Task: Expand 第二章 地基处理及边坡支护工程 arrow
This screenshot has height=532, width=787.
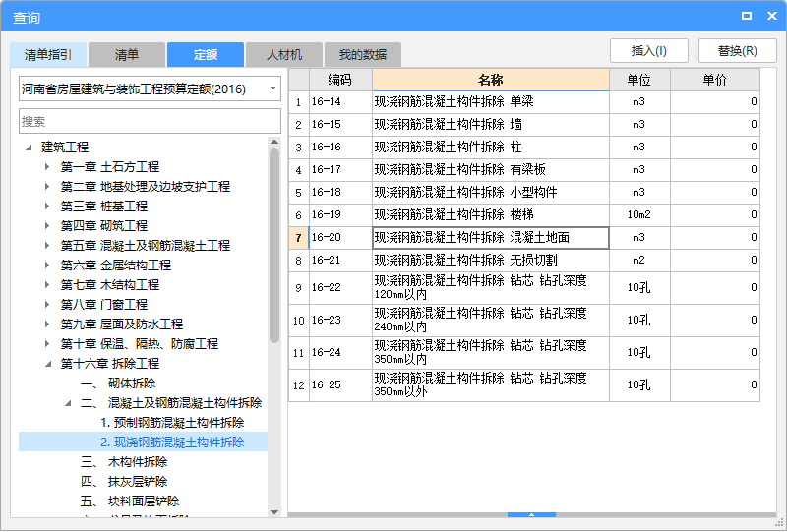Action: coord(47,186)
